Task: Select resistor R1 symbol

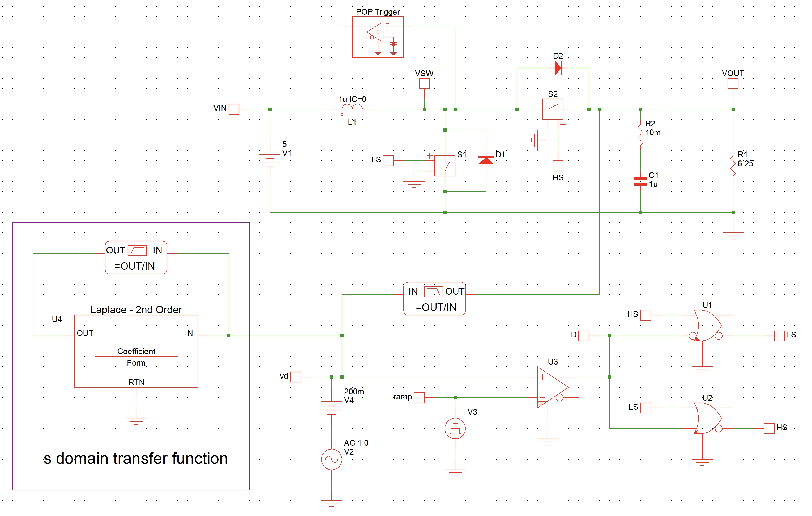Action: tap(733, 166)
